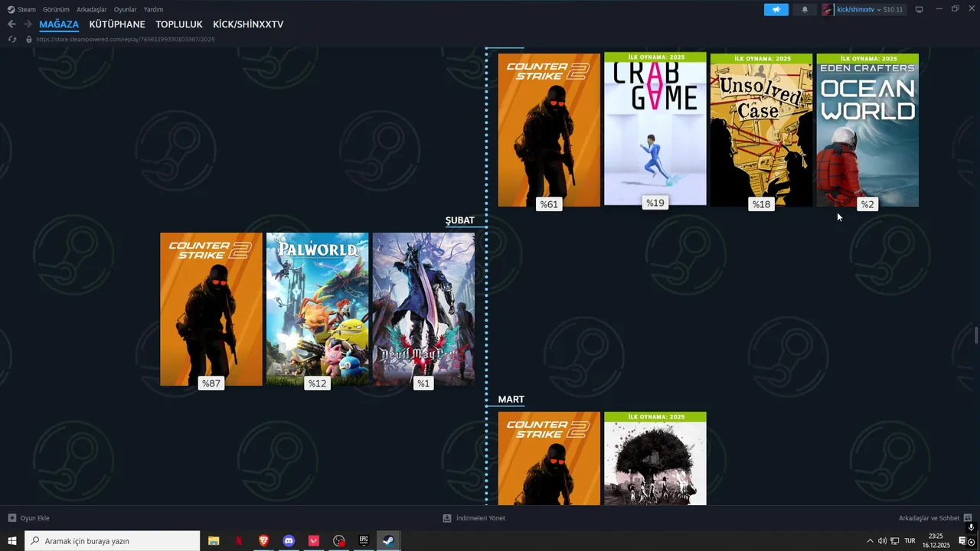Open the Eden Crafters Ocean World cover

coord(867,130)
